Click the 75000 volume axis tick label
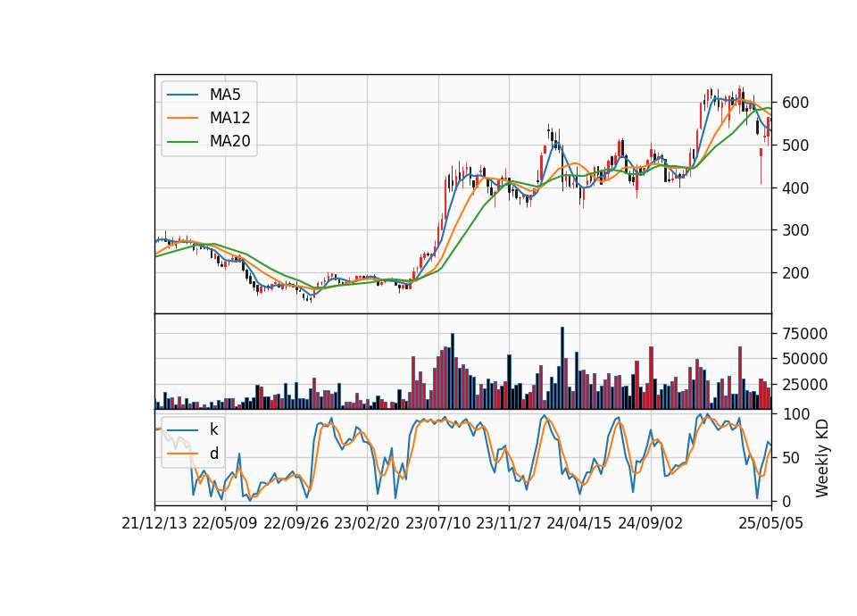 [x=804, y=333]
